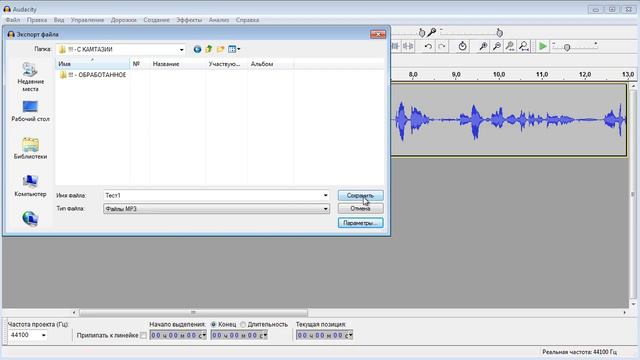
Task: Click the 10,0 mark on timeline ruler
Action: tap(499, 75)
